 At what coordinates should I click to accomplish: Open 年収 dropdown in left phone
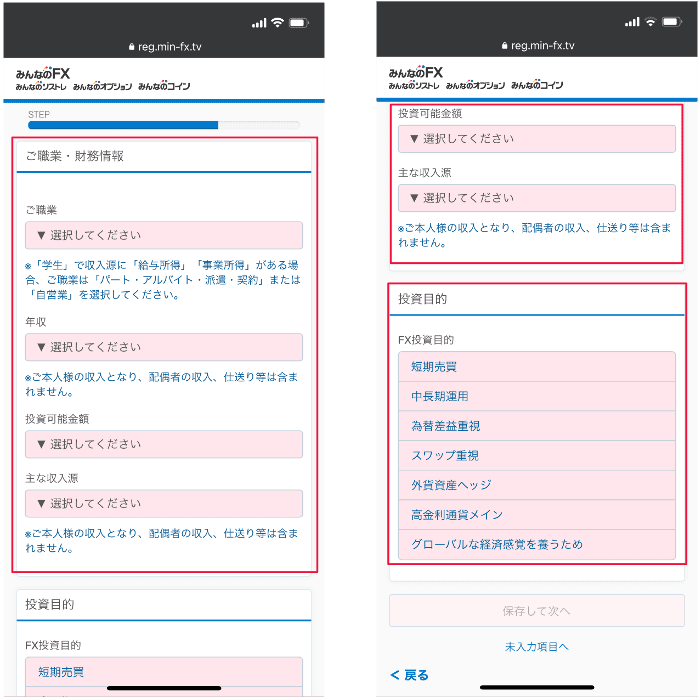tap(164, 347)
